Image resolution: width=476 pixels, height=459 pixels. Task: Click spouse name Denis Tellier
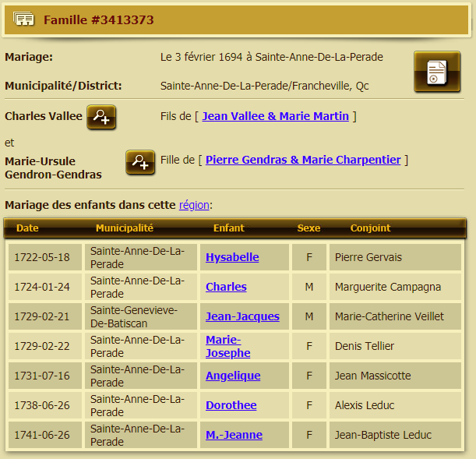[x=365, y=346]
